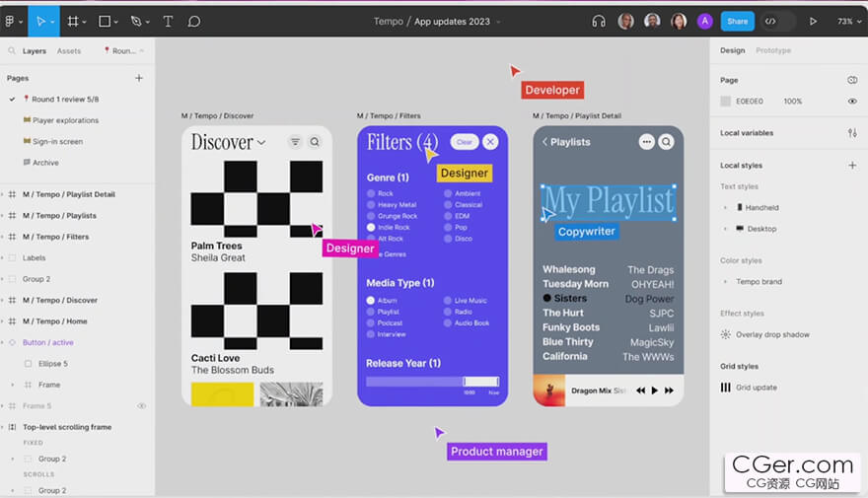This screenshot has width=868, height=498.
Task: Select the Frame tool
Action: [73, 21]
